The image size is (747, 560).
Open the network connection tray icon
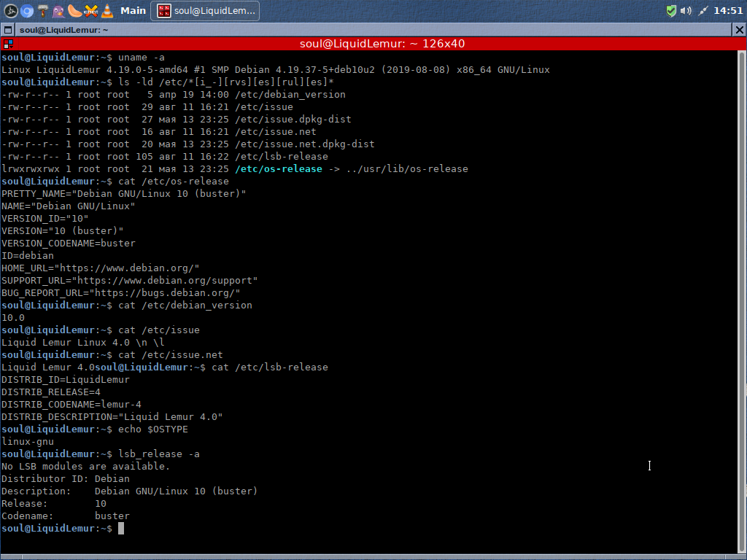pos(703,10)
